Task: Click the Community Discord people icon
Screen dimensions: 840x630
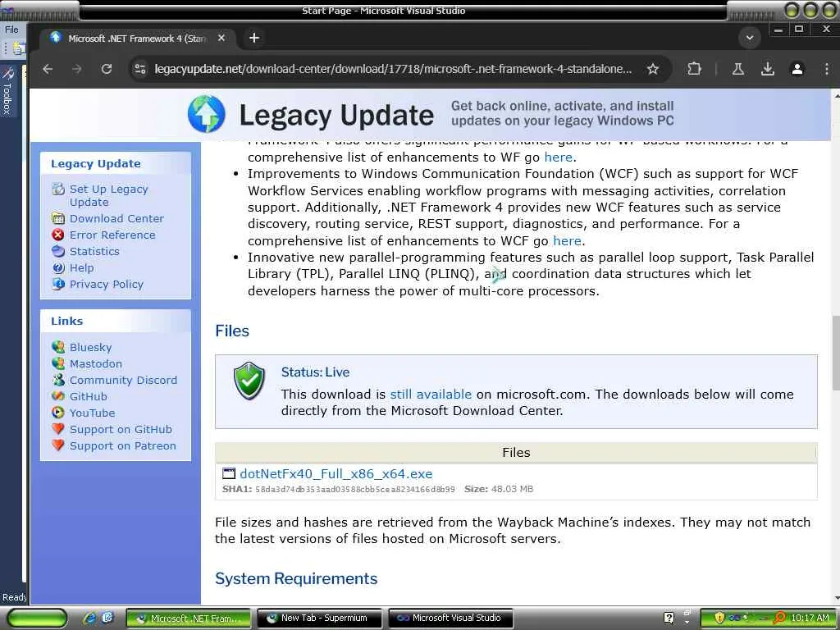Action: coord(58,380)
